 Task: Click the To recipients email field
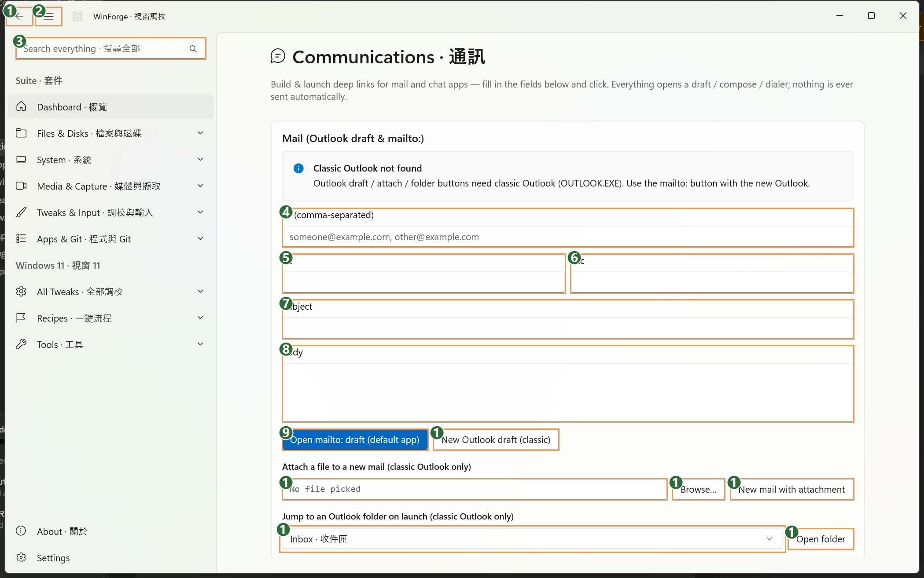pyautogui.click(x=568, y=237)
